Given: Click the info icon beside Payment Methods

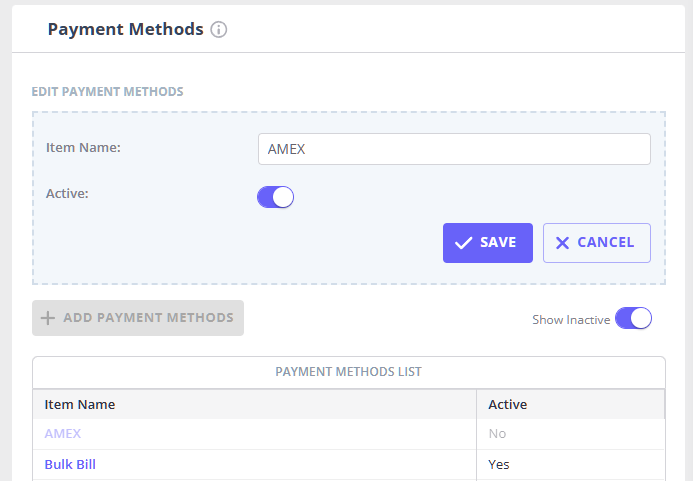Looking at the screenshot, I should (x=219, y=30).
